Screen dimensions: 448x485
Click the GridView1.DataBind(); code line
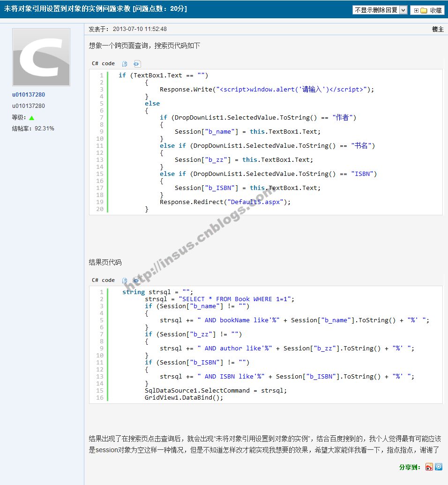tap(184, 398)
